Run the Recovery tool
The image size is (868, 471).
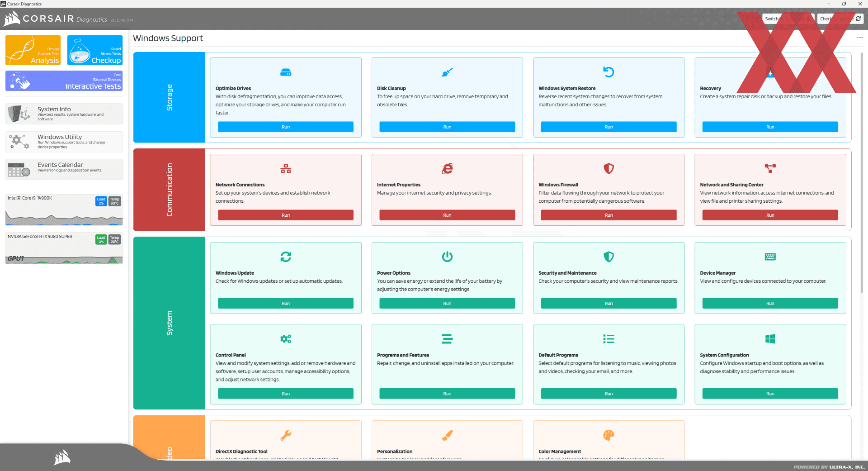coord(770,127)
